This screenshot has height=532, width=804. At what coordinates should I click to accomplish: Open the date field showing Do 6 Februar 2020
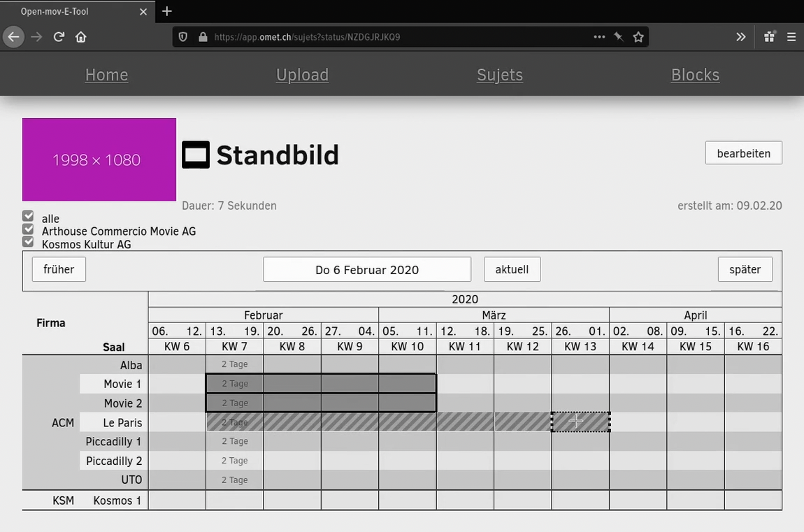[367, 270]
